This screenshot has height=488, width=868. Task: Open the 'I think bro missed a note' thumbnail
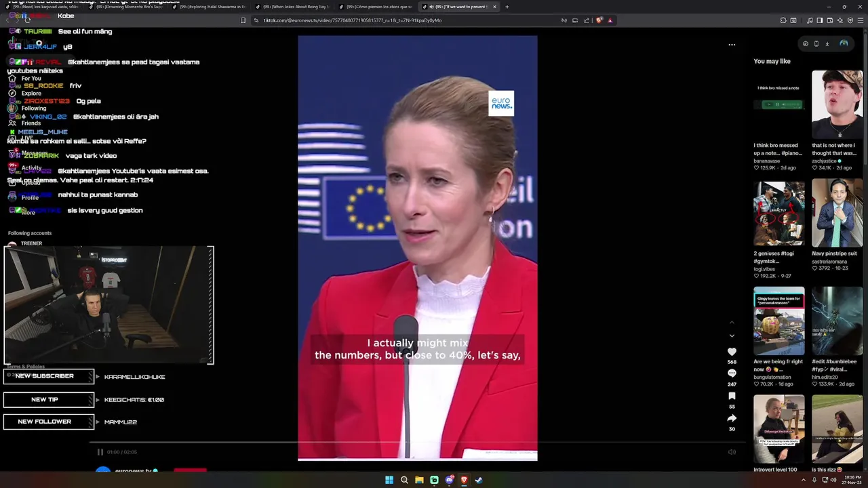click(x=778, y=104)
